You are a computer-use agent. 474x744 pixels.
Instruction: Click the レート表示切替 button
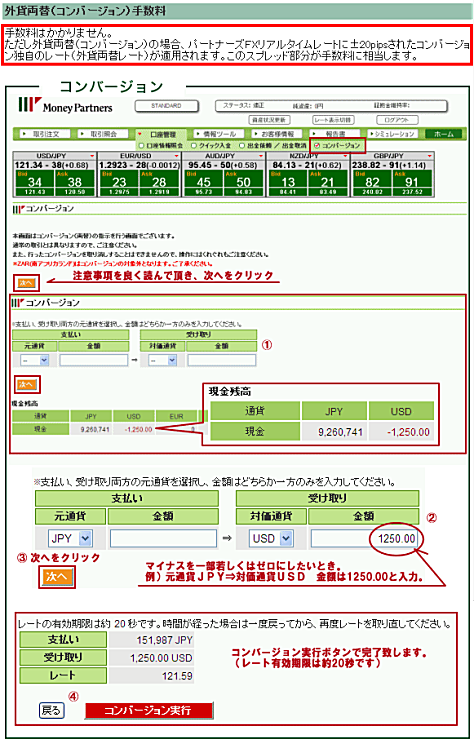tap(334, 120)
